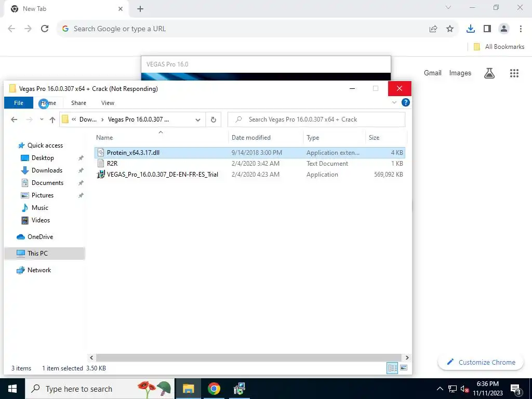
Task: Open the Chrome tab search chevron
Action: [448, 7]
